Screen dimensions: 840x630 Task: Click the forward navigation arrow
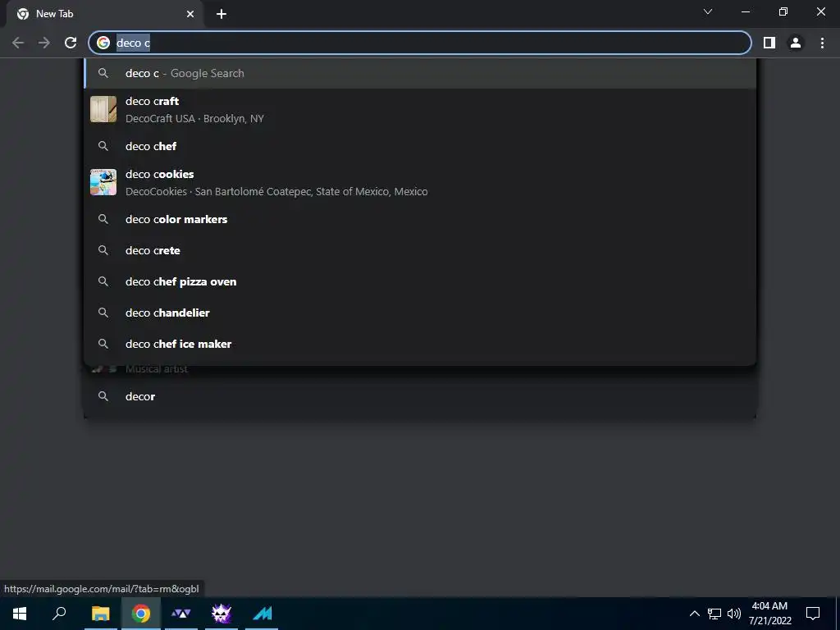coord(44,43)
